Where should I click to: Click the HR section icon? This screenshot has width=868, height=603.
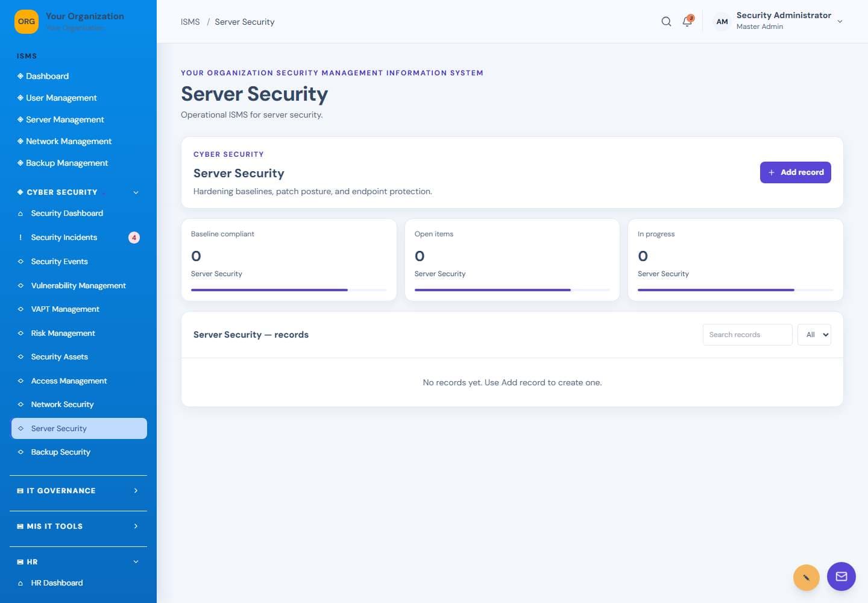[x=20, y=562]
